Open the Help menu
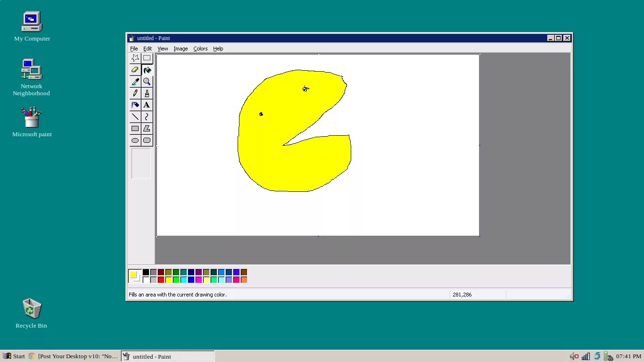This screenshot has height=362, width=644. pos(218,49)
